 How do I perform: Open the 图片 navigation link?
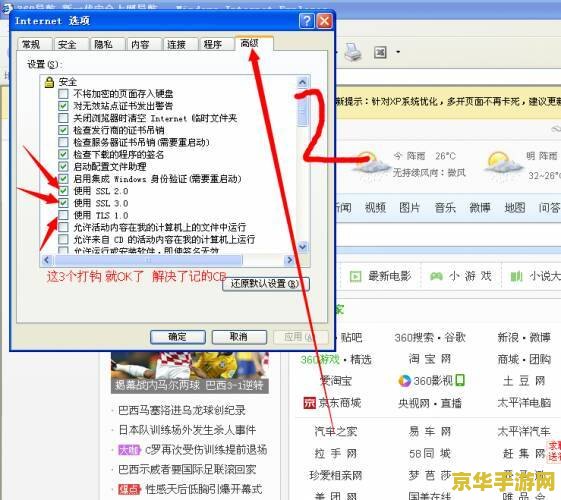pyautogui.click(x=410, y=207)
